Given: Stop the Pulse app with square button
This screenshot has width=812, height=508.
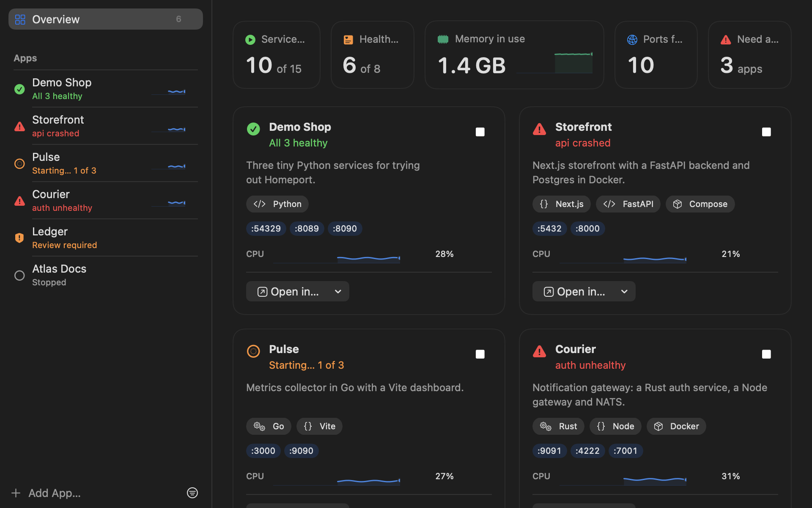Looking at the screenshot, I should (x=480, y=354).
